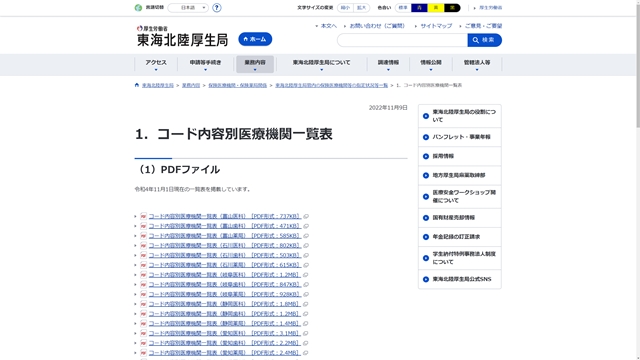Open sidebar link パンフレット・事業年報
This screenshot has width=640, height=360.
coord(462,137)
